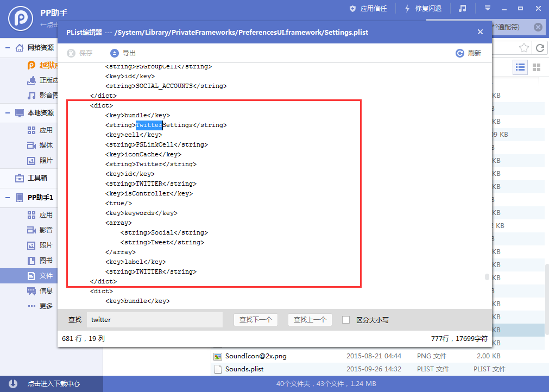Image resolution: width=549 pixels, height=392 pixels.
Task: Select 本地资源 computer item
Action: click(x=34, y=113)
